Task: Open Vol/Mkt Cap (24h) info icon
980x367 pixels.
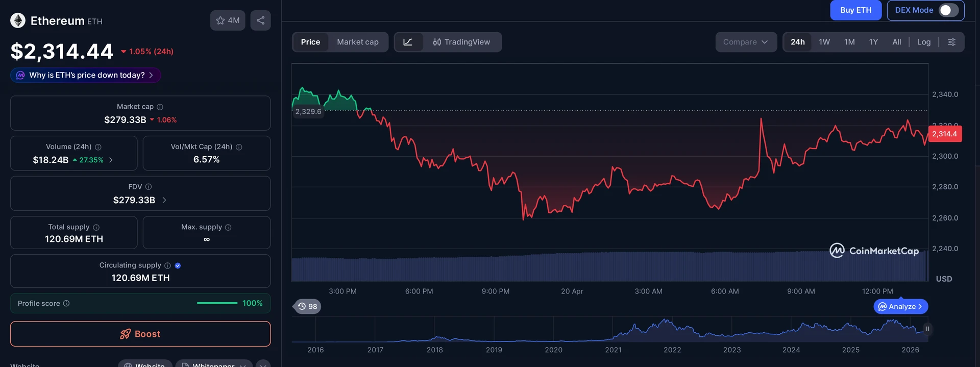Action: pyautogui.click(x=239, y=147)
